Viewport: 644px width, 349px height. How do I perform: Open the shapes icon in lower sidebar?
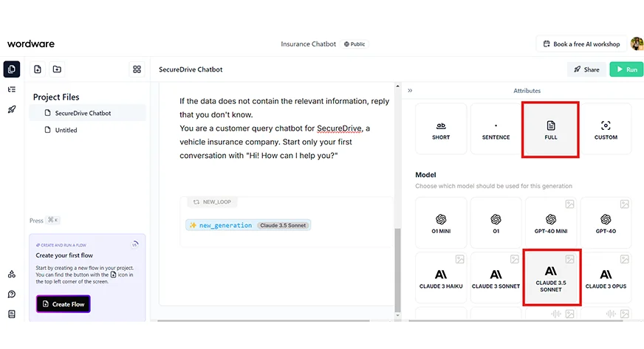click(12, 274)
